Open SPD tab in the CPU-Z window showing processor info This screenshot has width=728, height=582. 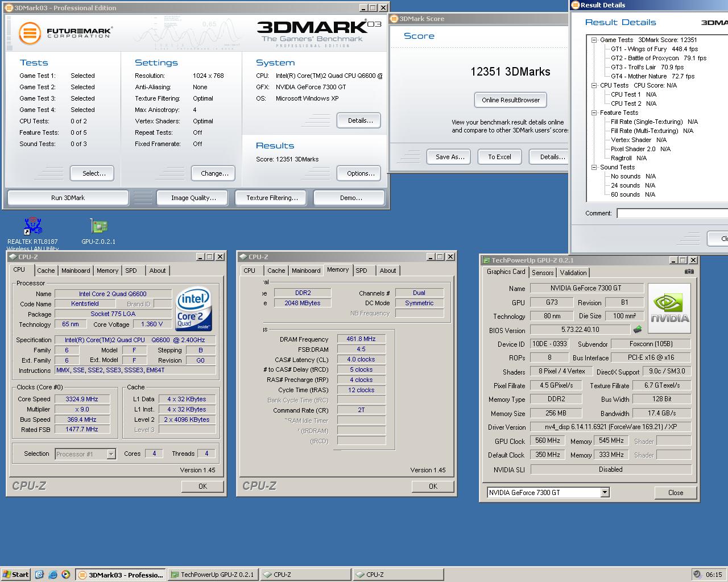(131, 271)
